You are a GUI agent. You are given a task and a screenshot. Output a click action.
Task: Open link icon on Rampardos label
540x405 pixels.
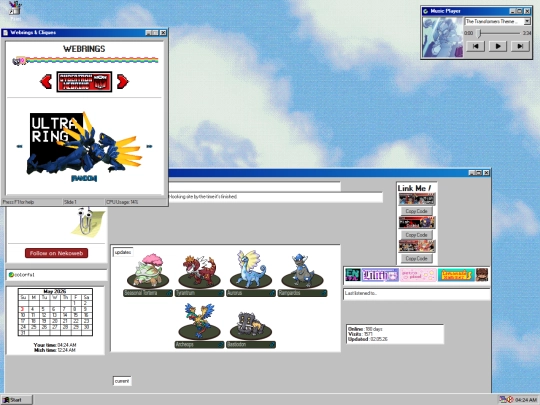(x=324, y=293)
